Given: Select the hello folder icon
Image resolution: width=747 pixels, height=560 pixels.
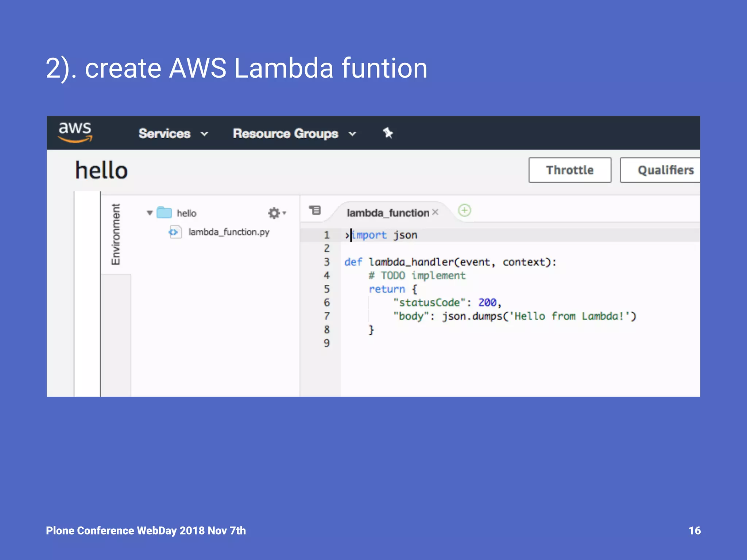Looking at the screenshot, I should click(164, 212).
